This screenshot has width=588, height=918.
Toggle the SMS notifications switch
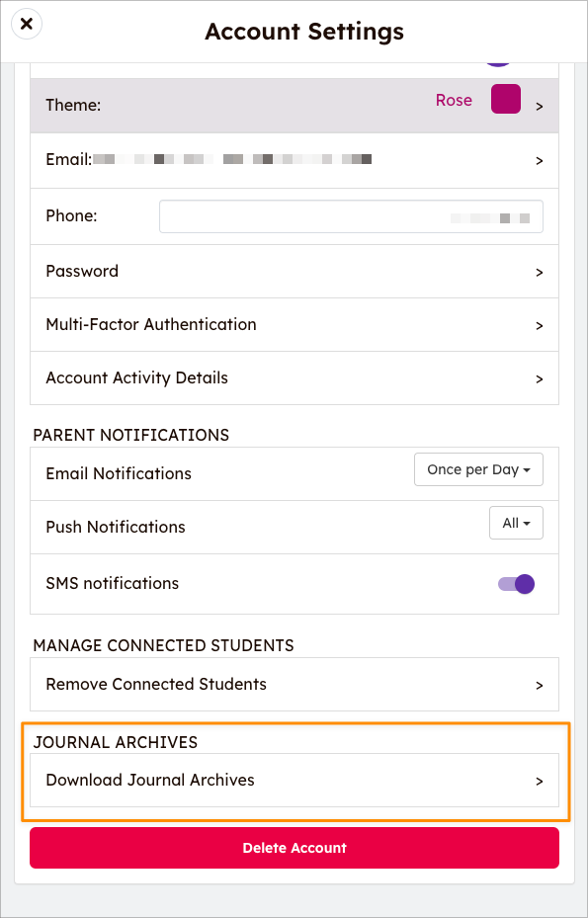pyautogui.click(x=516, y=584)
